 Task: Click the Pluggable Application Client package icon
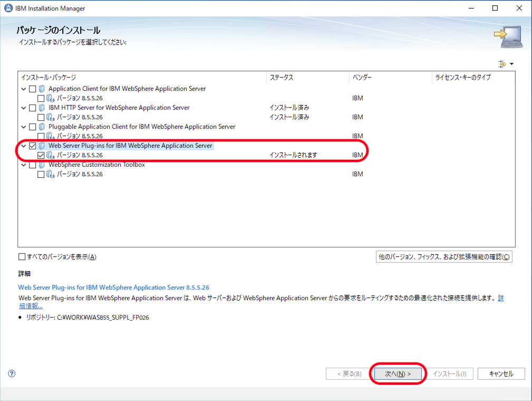(42, 127)
